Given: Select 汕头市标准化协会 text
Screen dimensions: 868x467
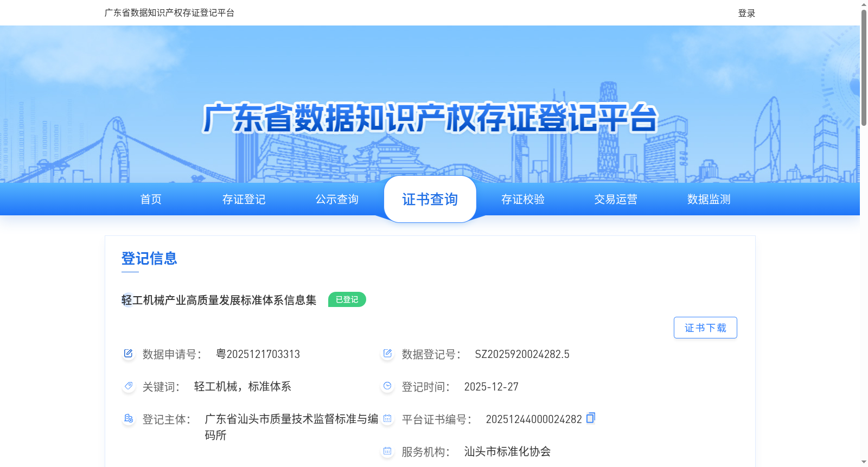Looking at the screenshot, I should pos(507,452).
